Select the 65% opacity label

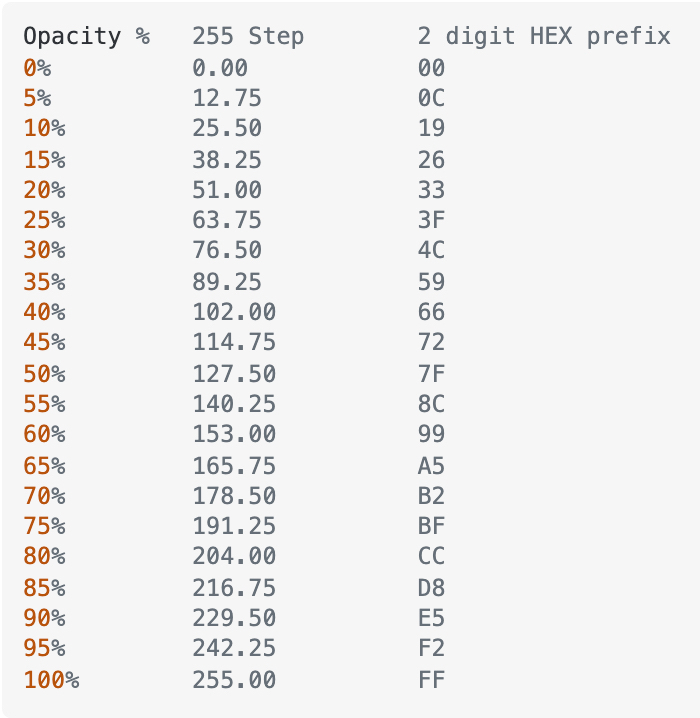point(44,466)
